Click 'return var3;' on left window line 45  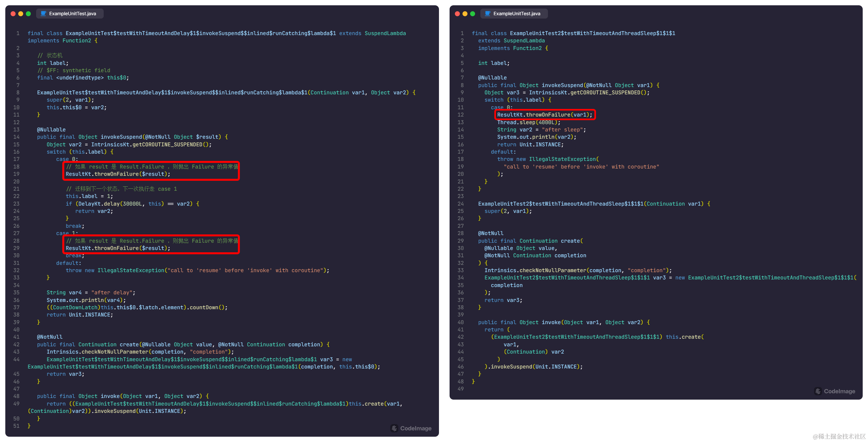click(65, 374)
